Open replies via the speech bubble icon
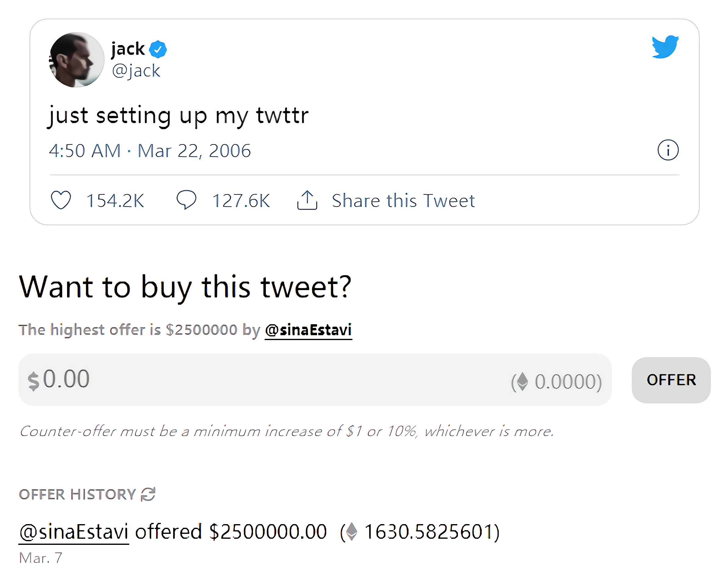Viewport: 728px width, 568px height. 186,200
